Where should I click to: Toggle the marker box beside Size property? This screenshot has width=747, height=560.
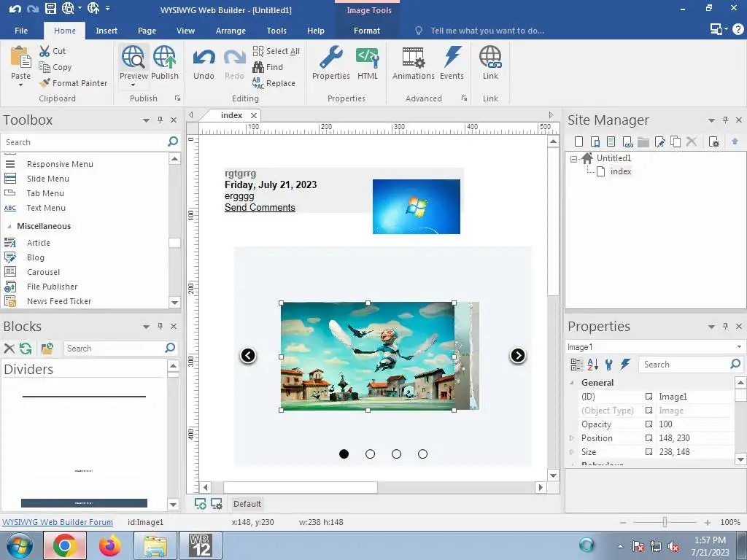click(649, 451)
